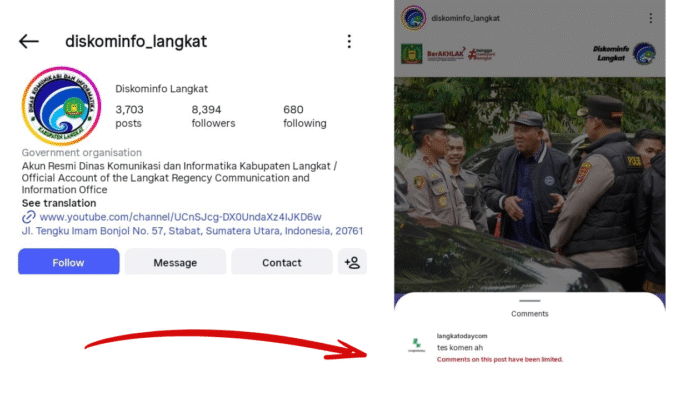The height and width of the screenshot is (400, 700).
Task: Open the 8,394 followers list
Action: (213, 116)
